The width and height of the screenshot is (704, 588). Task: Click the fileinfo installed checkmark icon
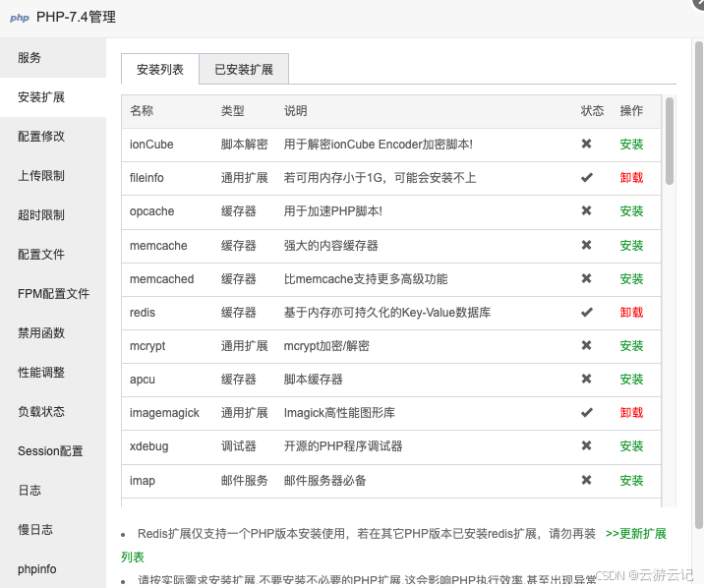586,177
